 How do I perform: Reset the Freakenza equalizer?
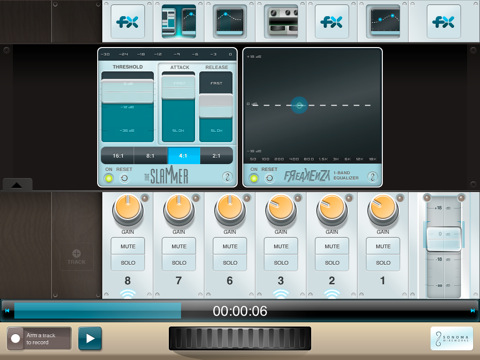pyautogui.click(x=269, y=178)
